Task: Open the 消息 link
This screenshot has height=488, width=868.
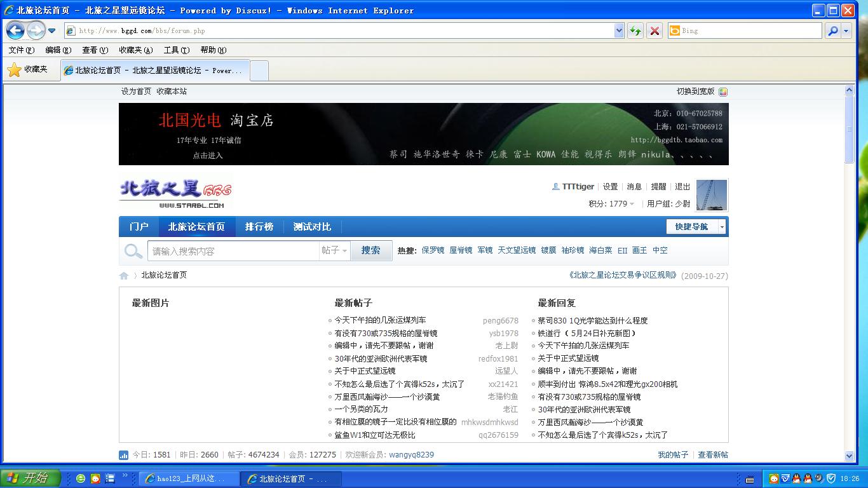Action: [x=635, y=187]
